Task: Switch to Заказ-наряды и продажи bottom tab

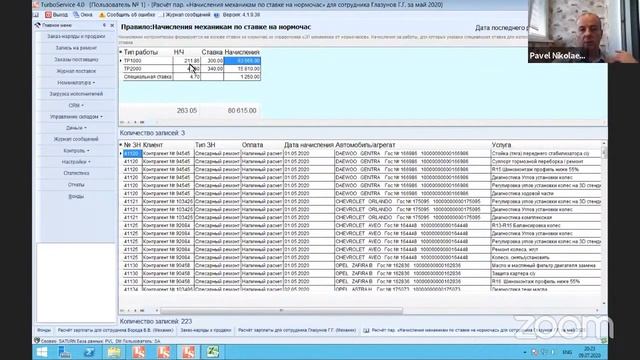Action: click(206, 330)
